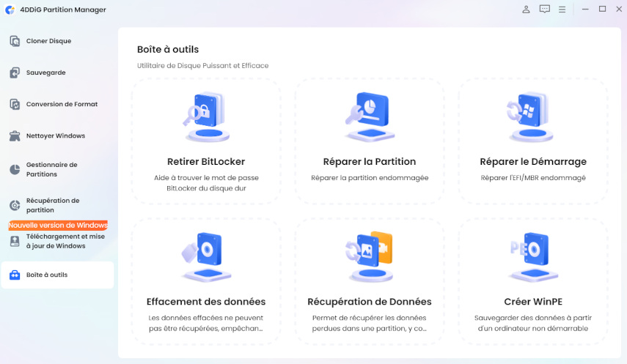Click the Nouvelle version de Windows badge

coord(58,226)
